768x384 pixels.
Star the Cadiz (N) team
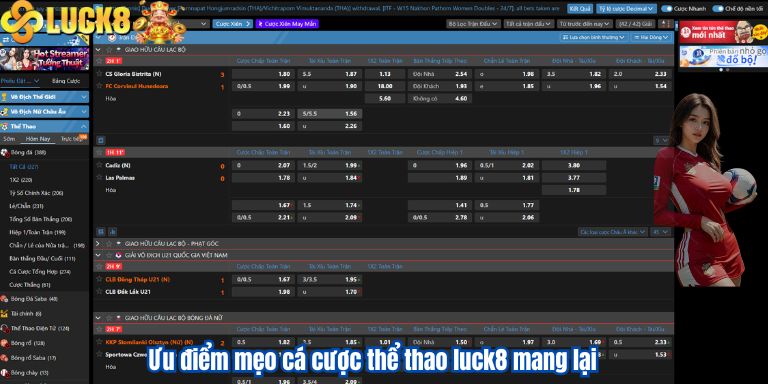99,165
